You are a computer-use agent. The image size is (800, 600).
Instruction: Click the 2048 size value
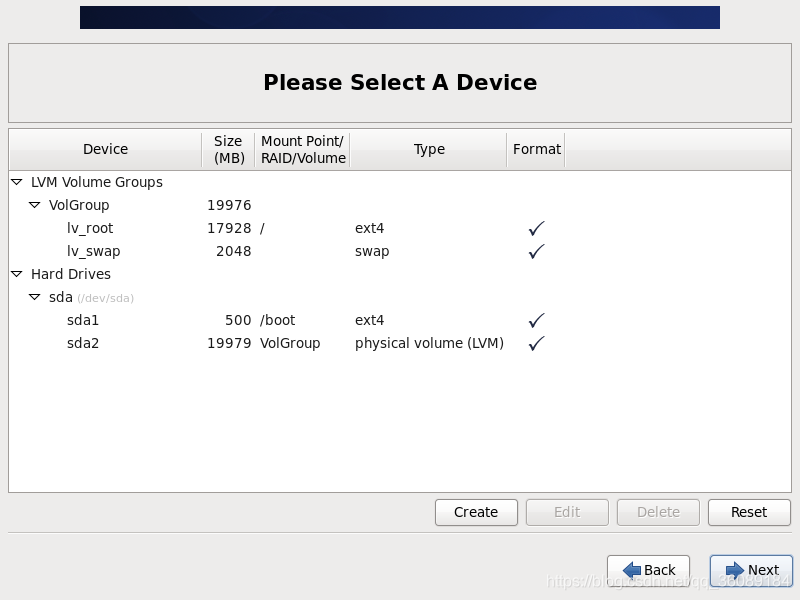(234, 251)
